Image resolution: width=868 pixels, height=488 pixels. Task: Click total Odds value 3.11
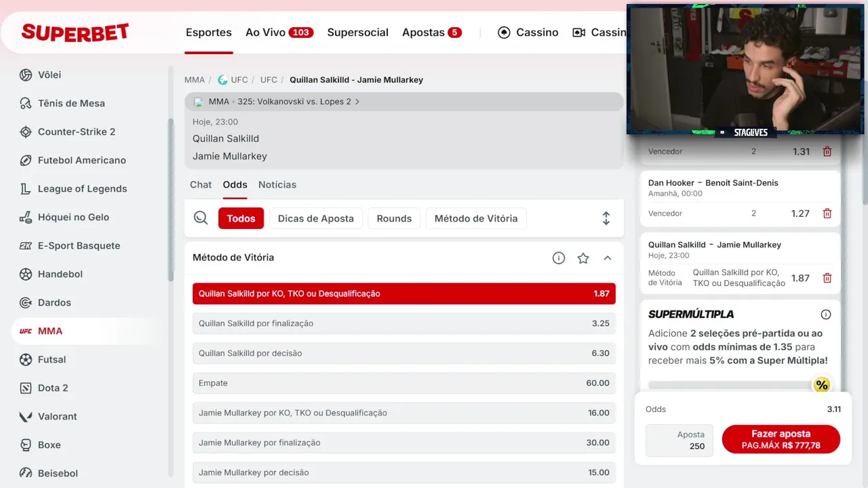coord(833,409)
